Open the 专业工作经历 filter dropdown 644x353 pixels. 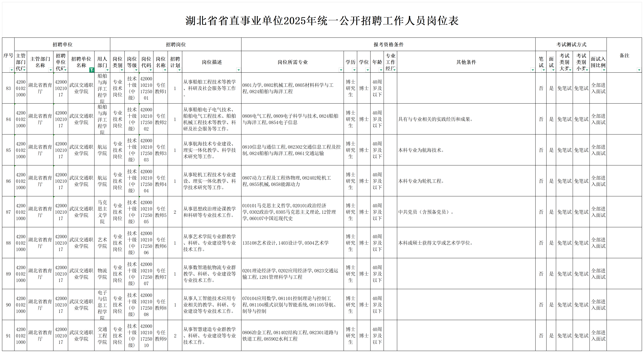tap(394, 70)
